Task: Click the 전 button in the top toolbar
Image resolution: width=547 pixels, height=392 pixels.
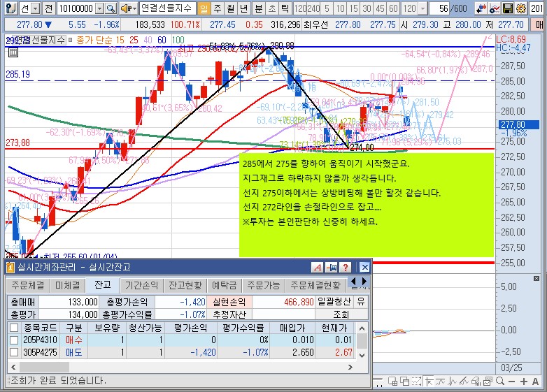Action: tap(48, 8)
